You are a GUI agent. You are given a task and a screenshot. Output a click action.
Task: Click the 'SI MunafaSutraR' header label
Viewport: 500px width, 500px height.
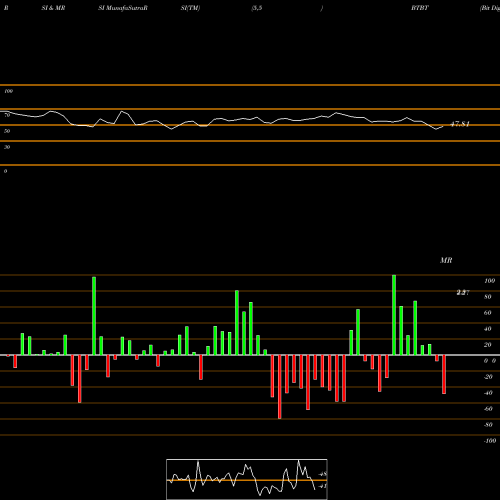[123, 8]
